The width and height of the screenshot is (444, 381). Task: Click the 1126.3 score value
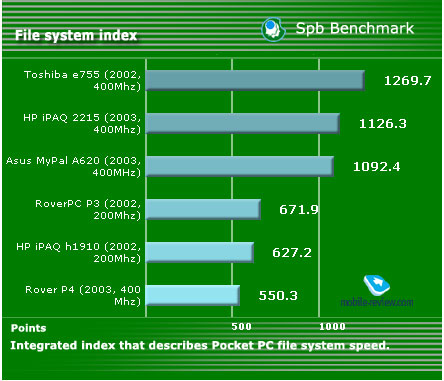tap(383, 124)
